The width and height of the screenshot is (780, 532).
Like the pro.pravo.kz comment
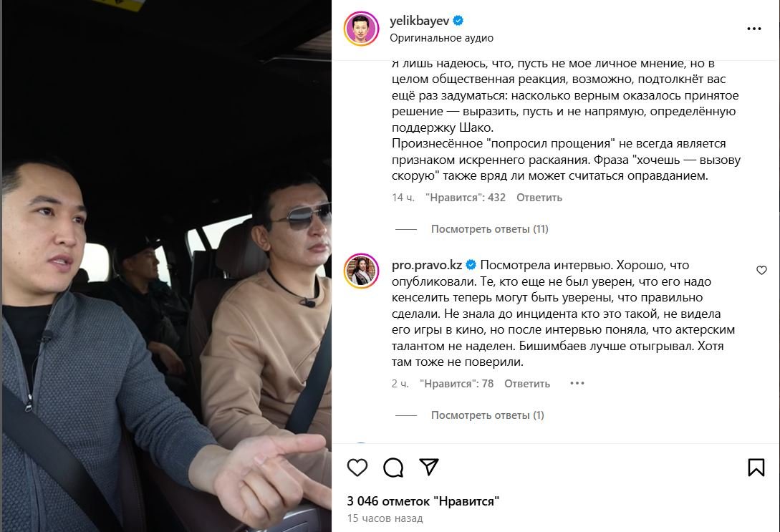pos(761,271)
